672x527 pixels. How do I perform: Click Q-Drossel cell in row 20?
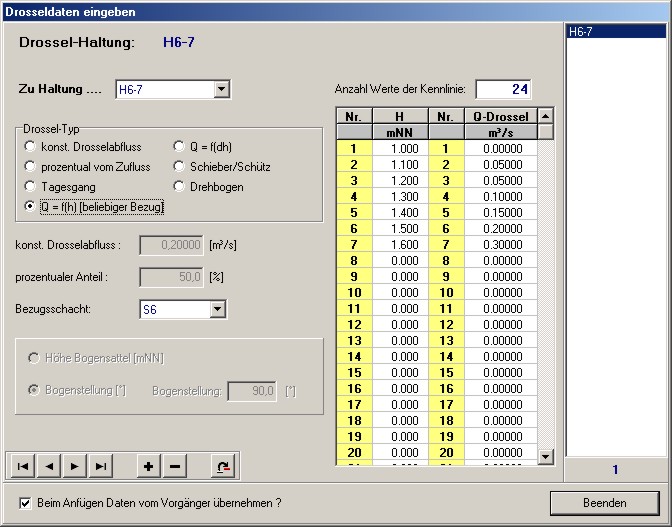(501, 452)
